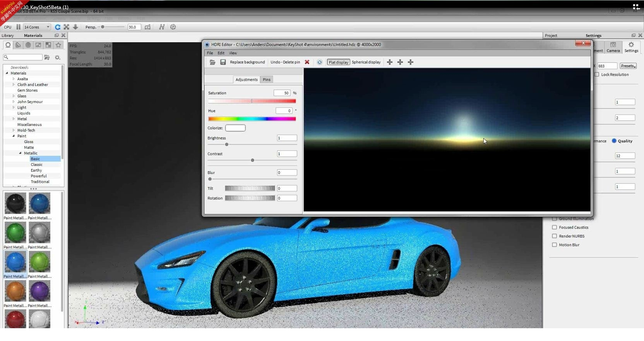Click Undo - Delete pin

(x=285, y=62)
